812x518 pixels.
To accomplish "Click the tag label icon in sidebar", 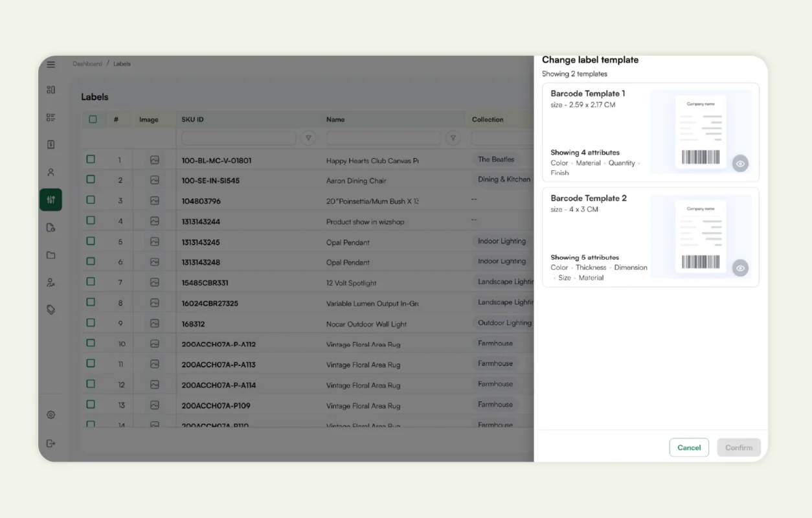I will coord(51,310).
